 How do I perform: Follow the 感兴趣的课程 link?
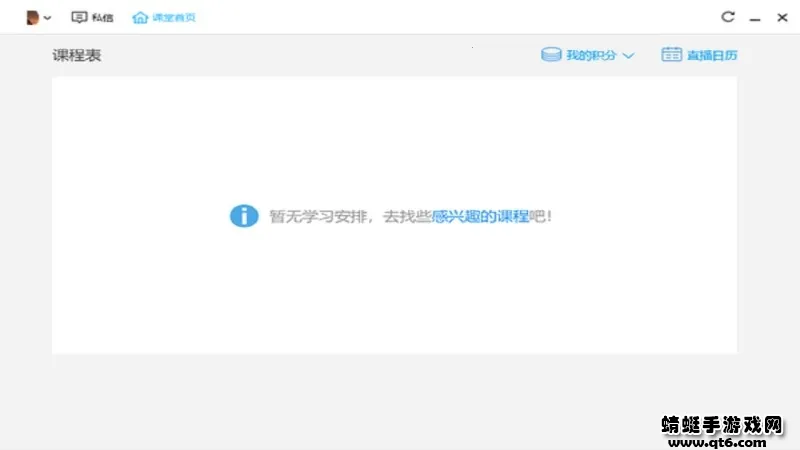tap(480, 216)
